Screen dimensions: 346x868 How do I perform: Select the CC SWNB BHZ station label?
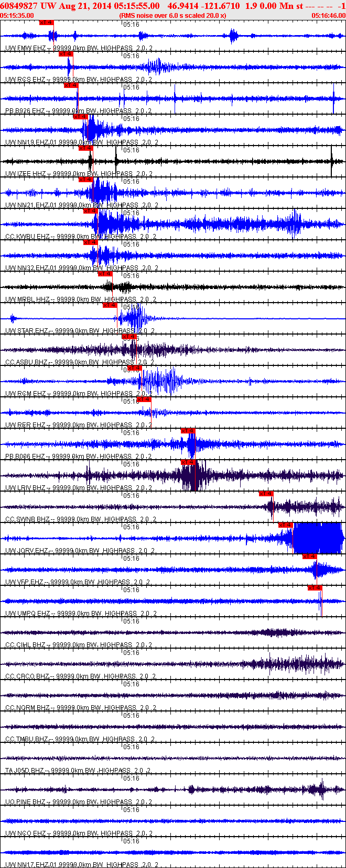point(27,519)
